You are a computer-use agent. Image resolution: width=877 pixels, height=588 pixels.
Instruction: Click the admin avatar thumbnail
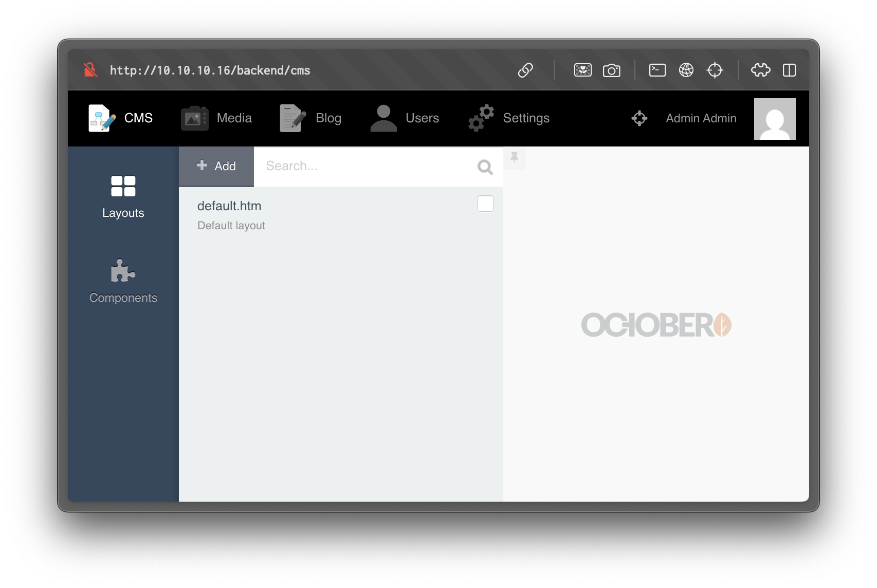pos(775,119)
